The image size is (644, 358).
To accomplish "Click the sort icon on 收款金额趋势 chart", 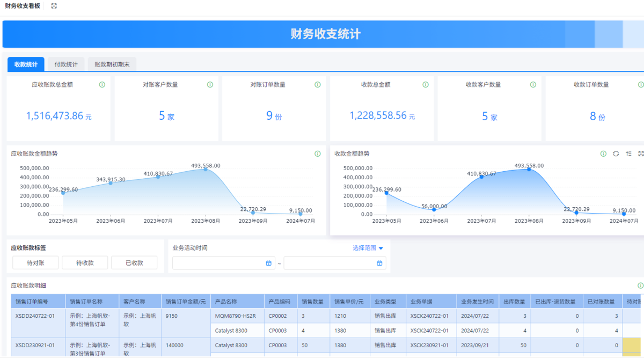I will click(x=628, y=154).
